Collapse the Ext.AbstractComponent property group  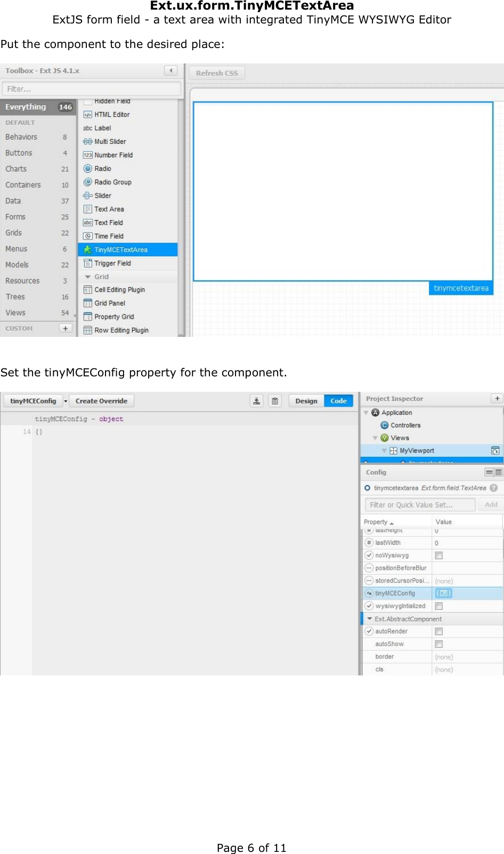pos(370,619)
